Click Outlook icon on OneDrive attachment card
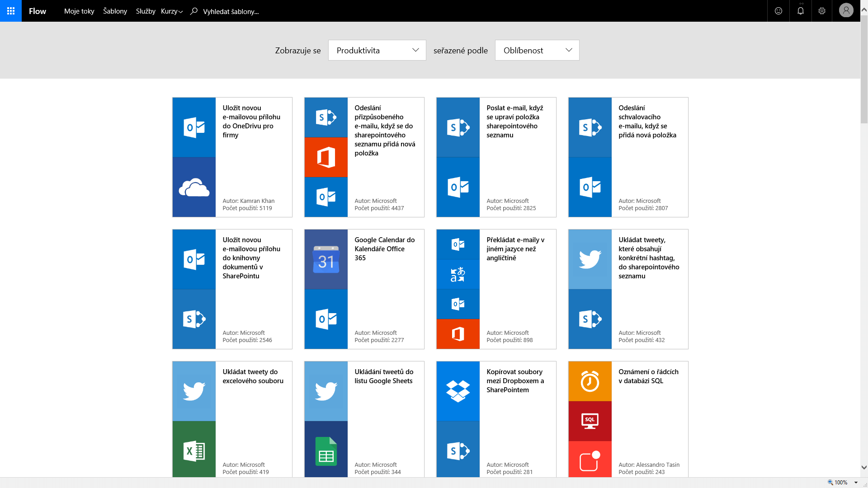The image size is (868, 488). pyautogui.click(x=194, y=127)
